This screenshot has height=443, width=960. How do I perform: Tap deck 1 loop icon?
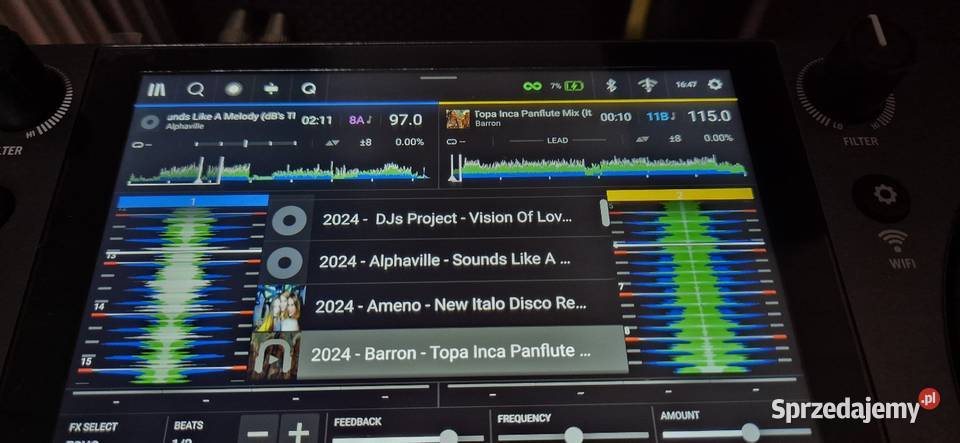[x=142, y=144]
